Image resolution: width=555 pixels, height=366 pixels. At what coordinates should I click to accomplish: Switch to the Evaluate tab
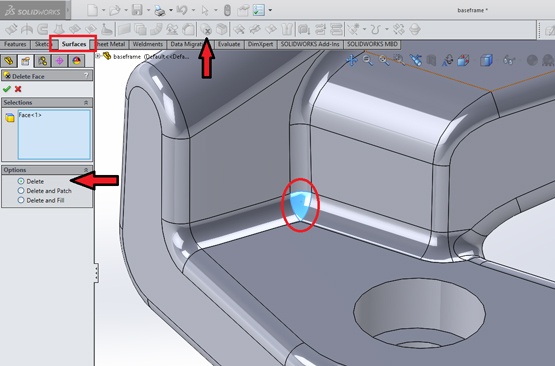[229, 44]
